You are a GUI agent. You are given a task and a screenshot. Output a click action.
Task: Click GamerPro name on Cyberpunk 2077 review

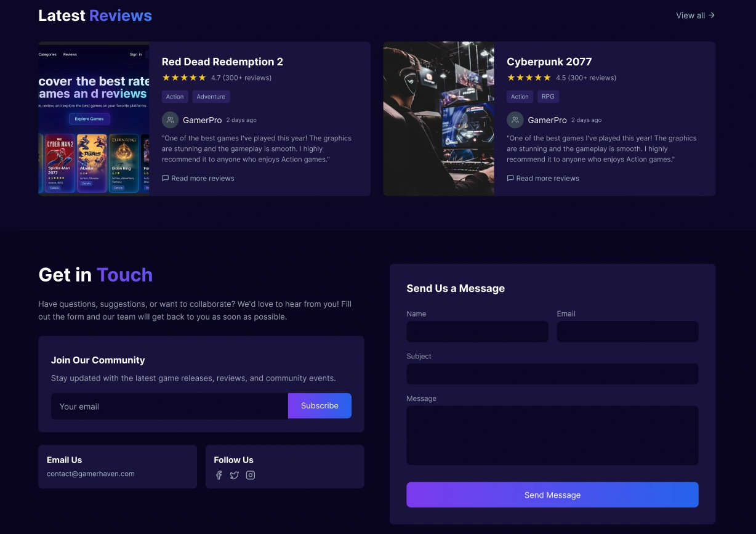pyautogui.click(x=547, y=120)
